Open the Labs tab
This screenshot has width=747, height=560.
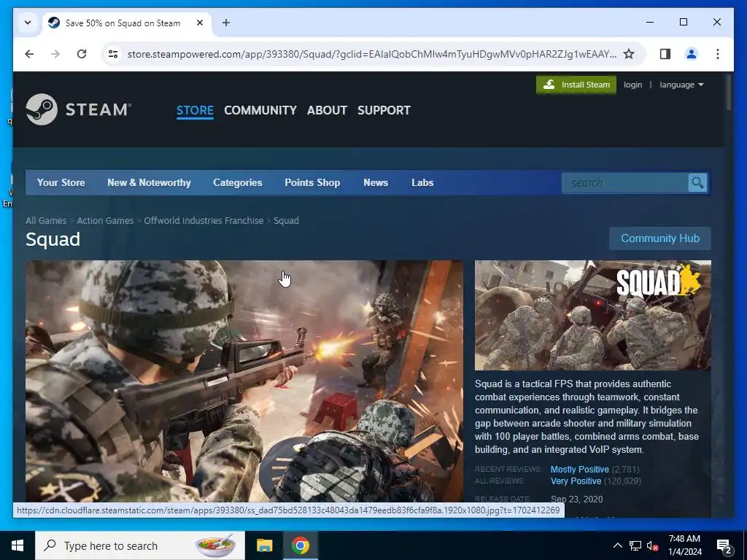422,183
